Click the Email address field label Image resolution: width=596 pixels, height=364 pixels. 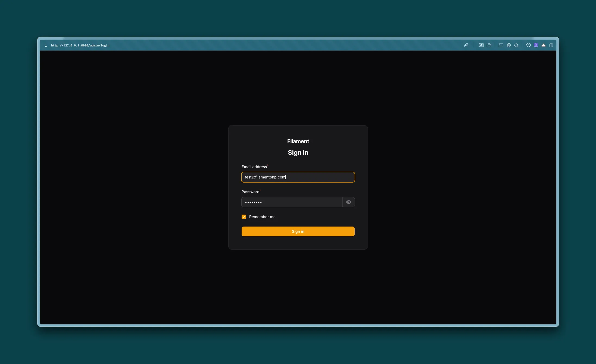[x=254, y=167]
